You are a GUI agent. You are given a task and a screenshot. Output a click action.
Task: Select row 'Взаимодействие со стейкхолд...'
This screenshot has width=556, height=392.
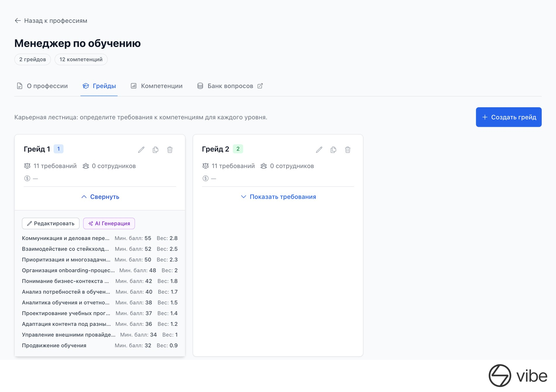click(x=100, y=249)
